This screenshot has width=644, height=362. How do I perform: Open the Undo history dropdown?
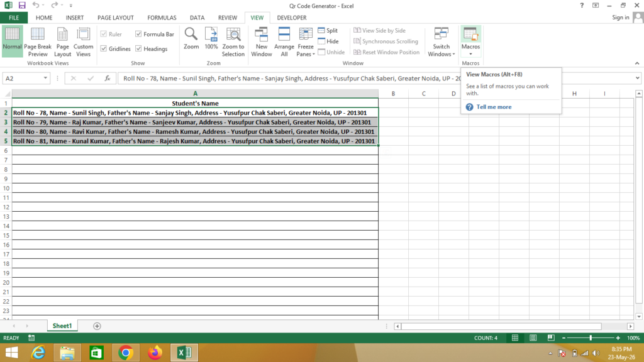(43, 5)
